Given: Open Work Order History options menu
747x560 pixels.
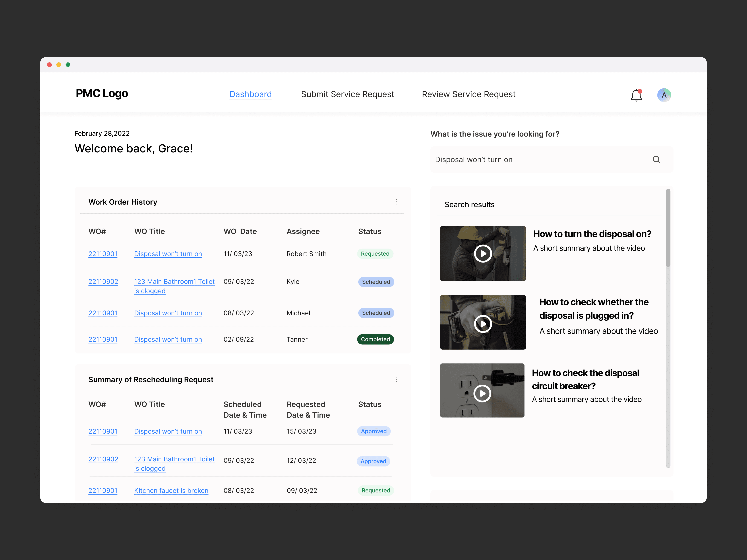Looking at the screenshot, I should point(396,202).
